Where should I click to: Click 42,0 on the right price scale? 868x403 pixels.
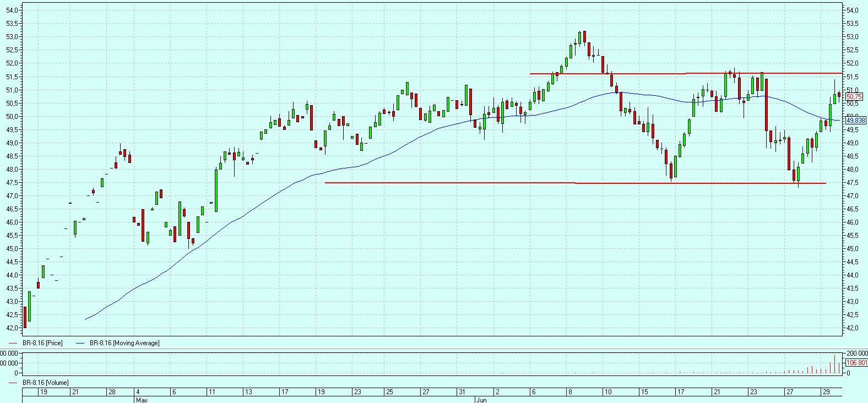[x=853, y=328]
